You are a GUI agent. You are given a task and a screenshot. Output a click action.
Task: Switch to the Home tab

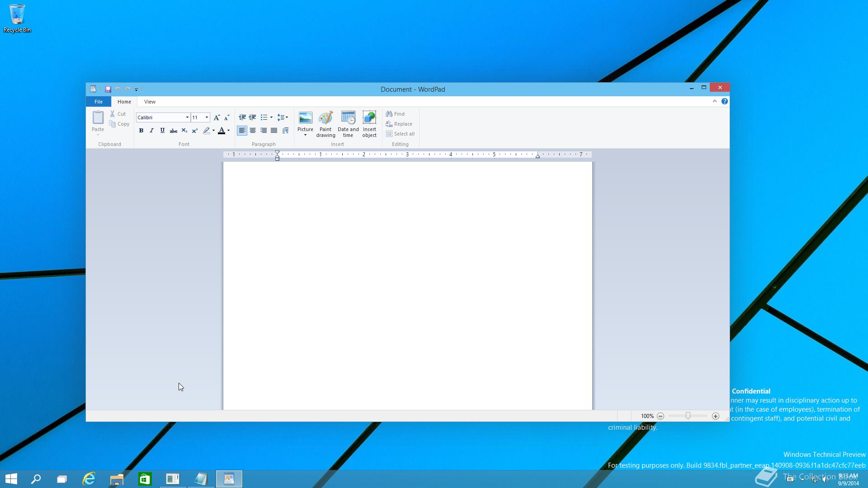pos(124,102)
